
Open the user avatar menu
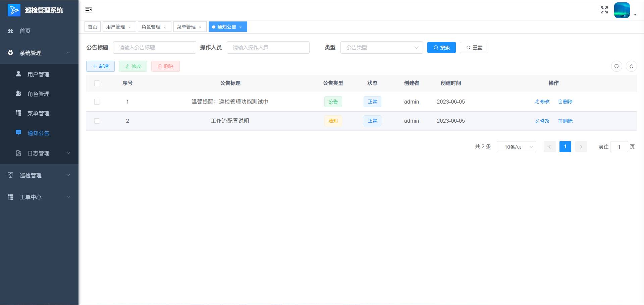(x=625, y=10)
